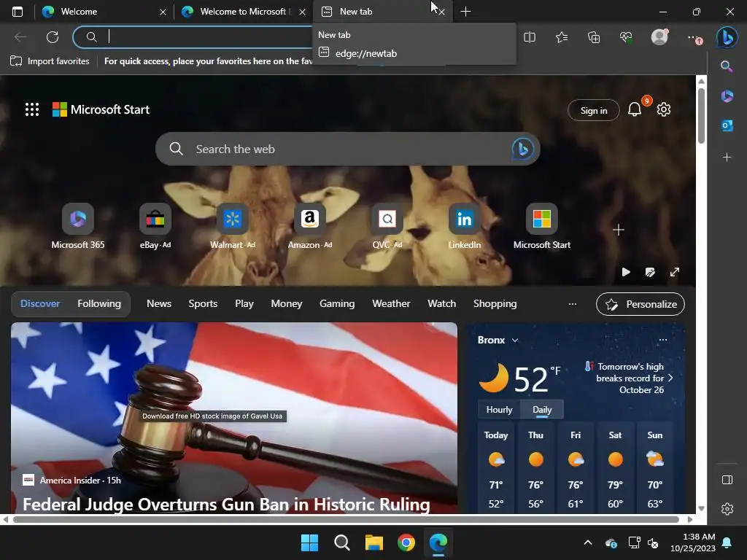
Task: Open Federal Judge Overturns Gun Ban article
Action: 226,505
